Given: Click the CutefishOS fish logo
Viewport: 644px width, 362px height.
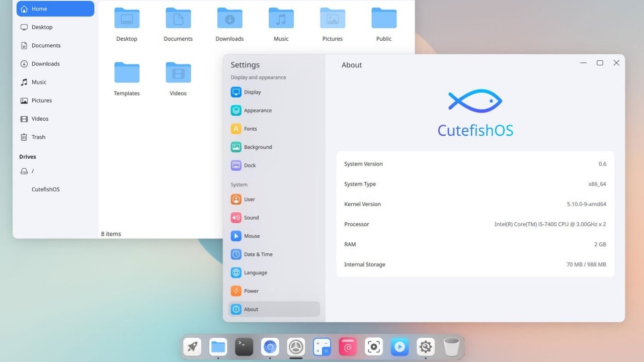Looking at the screenshot, I should click(475, 101).
